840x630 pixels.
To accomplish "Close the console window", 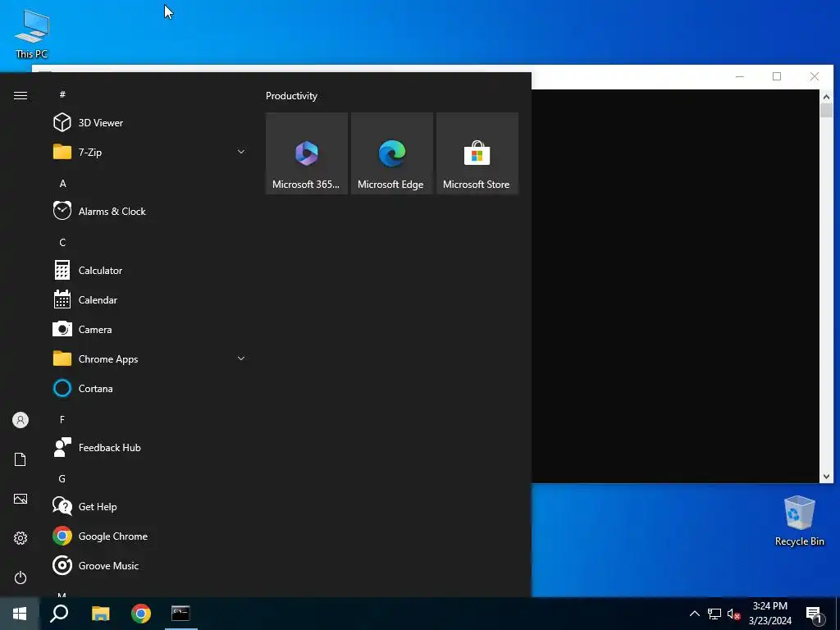I will point(815,76).
